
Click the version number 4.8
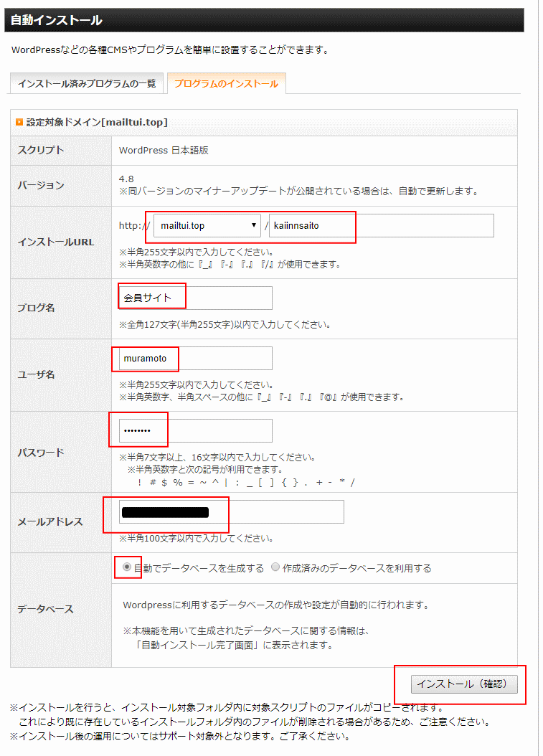tap(126, 179)
